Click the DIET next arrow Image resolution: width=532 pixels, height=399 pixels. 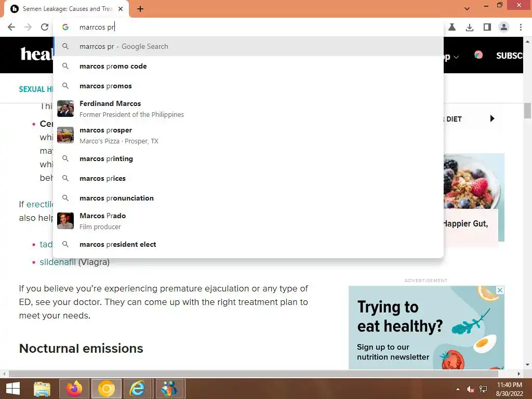493,118
